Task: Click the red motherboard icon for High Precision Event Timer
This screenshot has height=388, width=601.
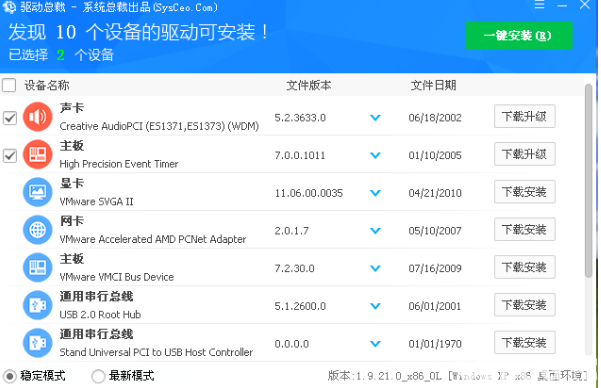Action: (38, 155)
